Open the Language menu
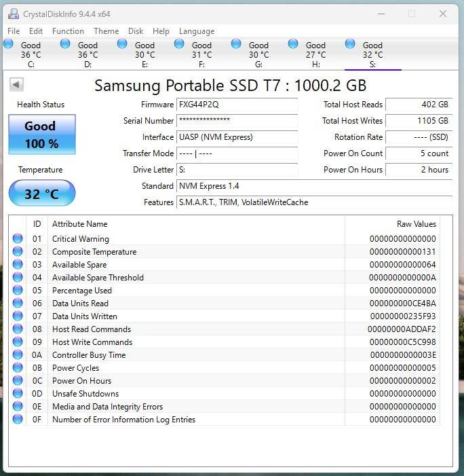464x476 pixels. [x=196, y=31]
